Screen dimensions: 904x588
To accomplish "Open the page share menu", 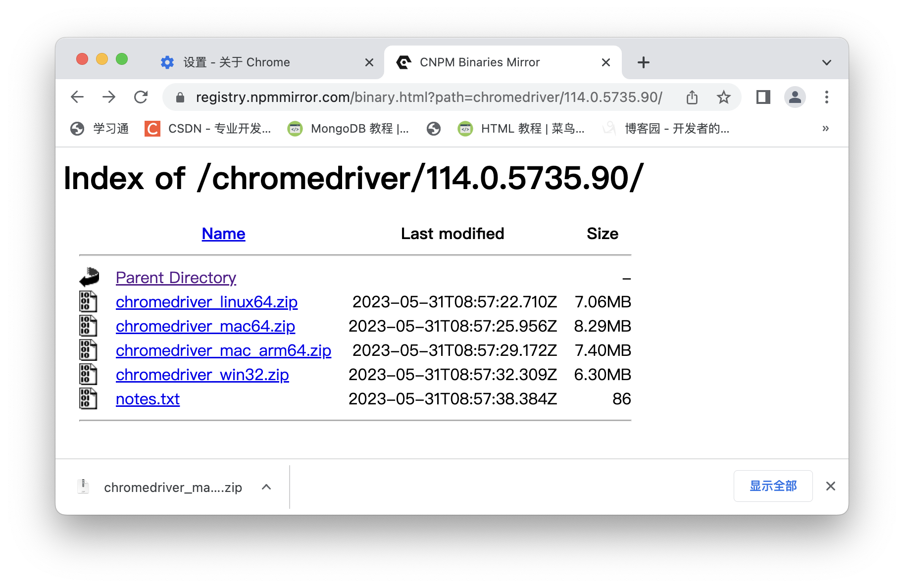I will [692, 98].
